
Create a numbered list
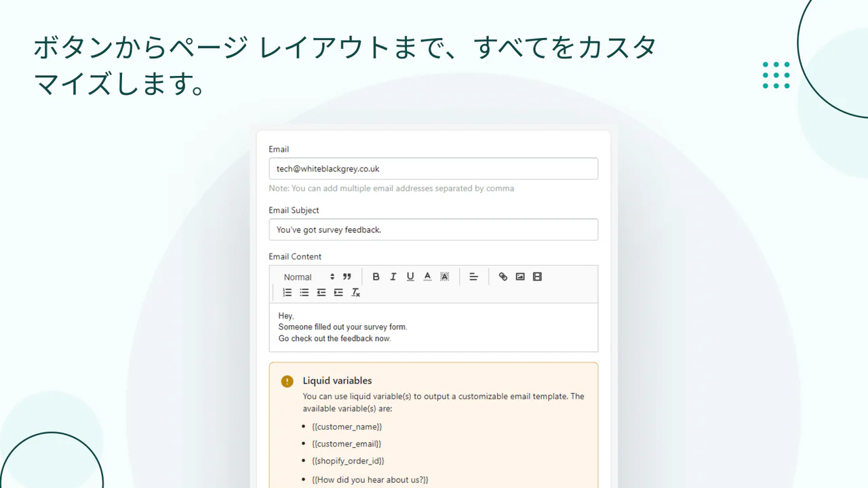tap(288, 293)
